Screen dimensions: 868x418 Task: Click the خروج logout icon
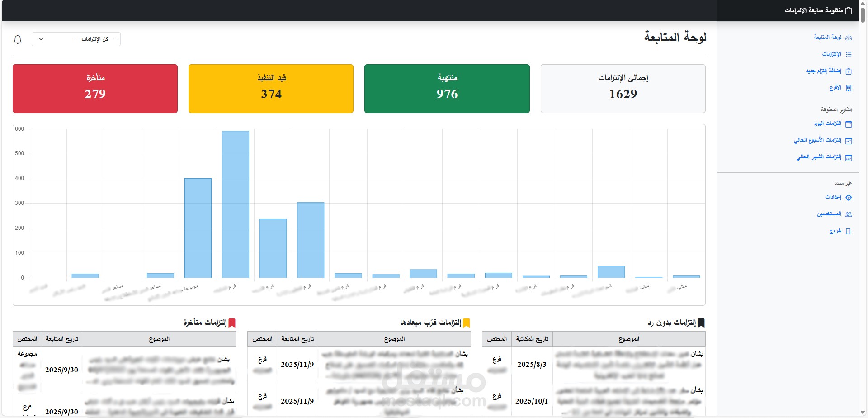point(849,231)
